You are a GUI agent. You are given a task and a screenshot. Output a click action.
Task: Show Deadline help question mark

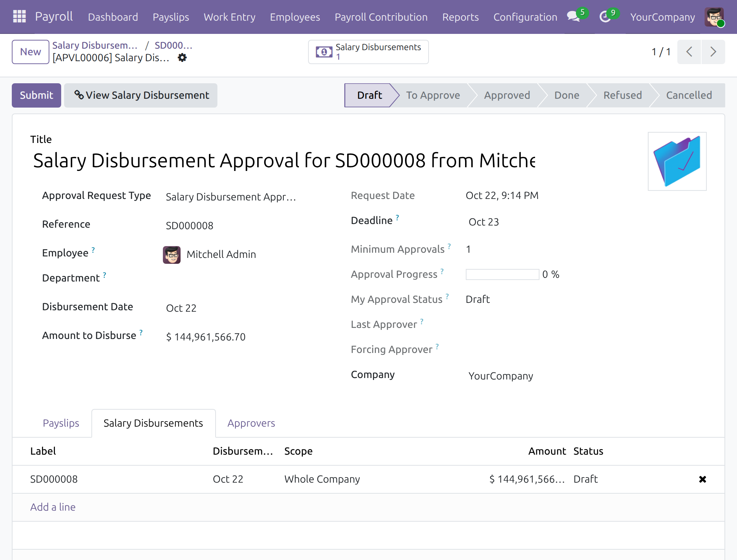tap(397, 217)
